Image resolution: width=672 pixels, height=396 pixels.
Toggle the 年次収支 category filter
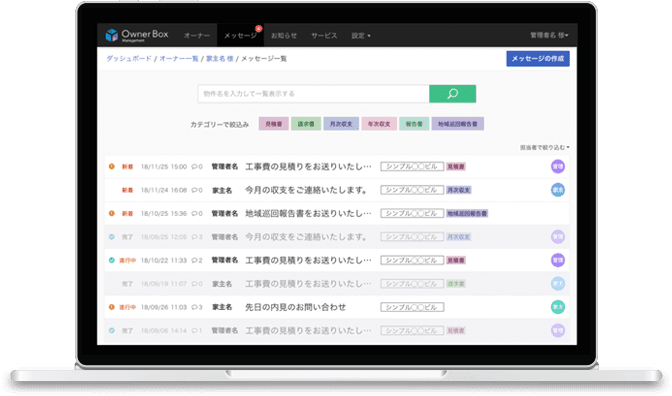(379, 124)
